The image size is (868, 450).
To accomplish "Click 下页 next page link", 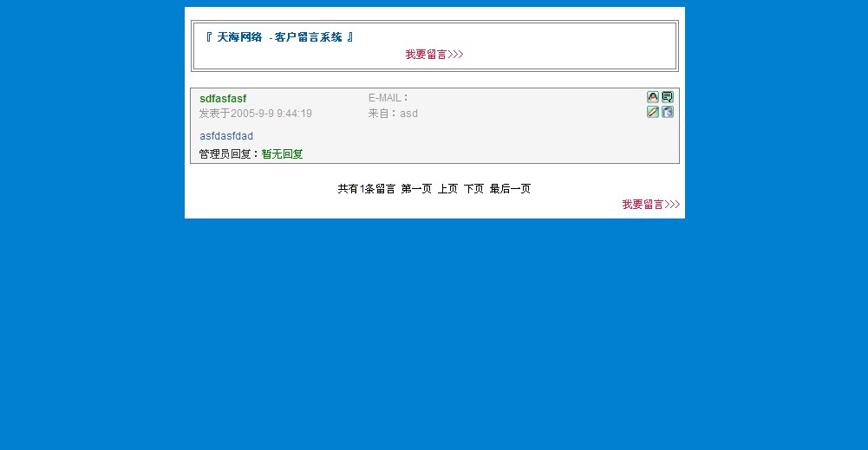I will coord(473,189).
